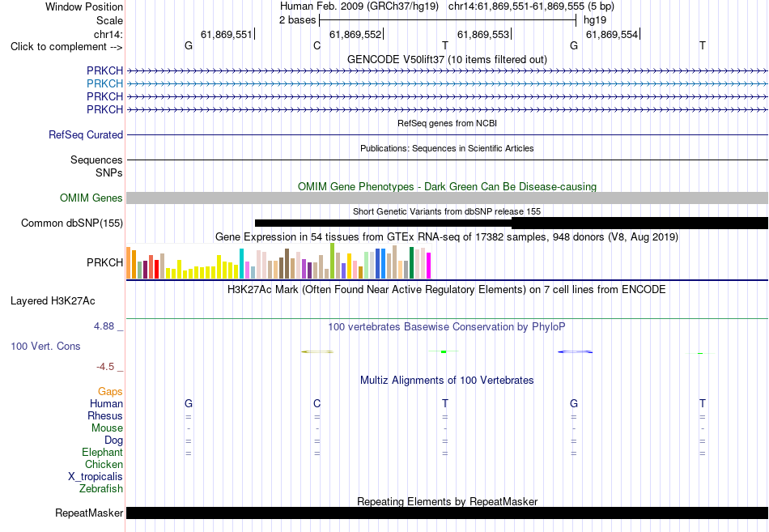Click the Sequences track label

(96, 160)
